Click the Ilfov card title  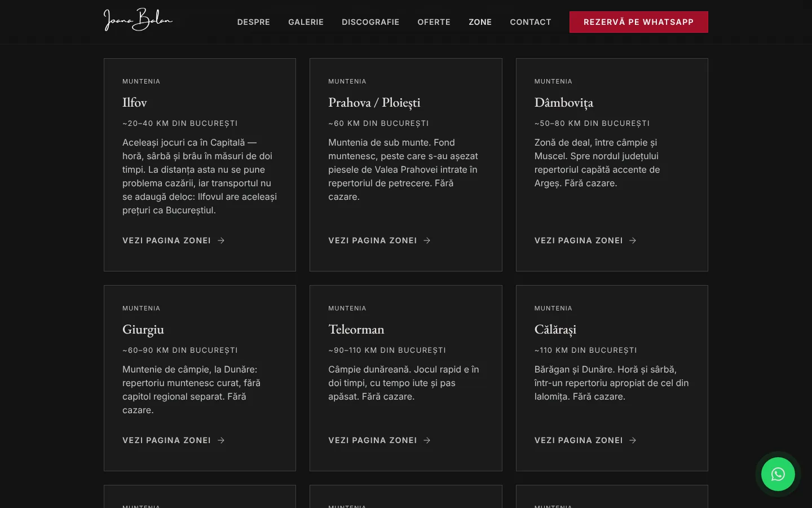(135, 103)
